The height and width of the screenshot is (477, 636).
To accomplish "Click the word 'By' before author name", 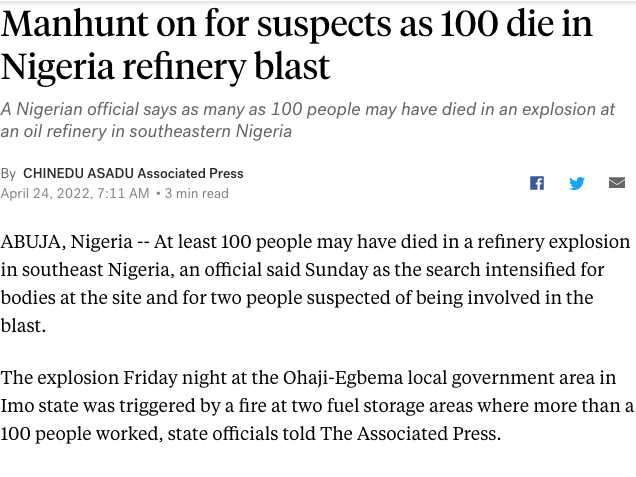I will tap(9, 173).
